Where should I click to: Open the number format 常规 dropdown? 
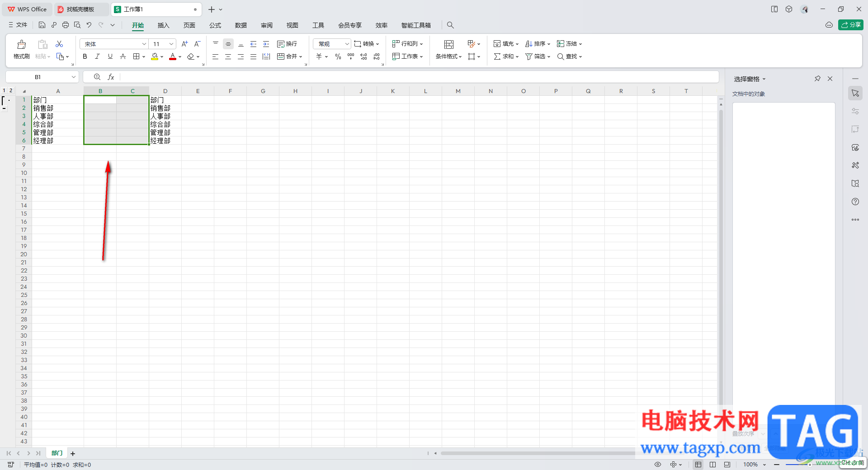click(x=347, y=44)
